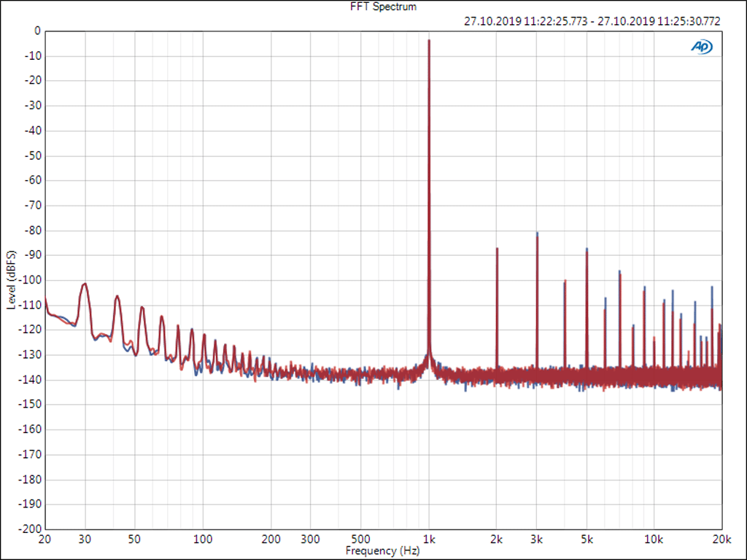Click the 20k tick label on frequency axis
747x560 pixels.
tap(721, 540)
